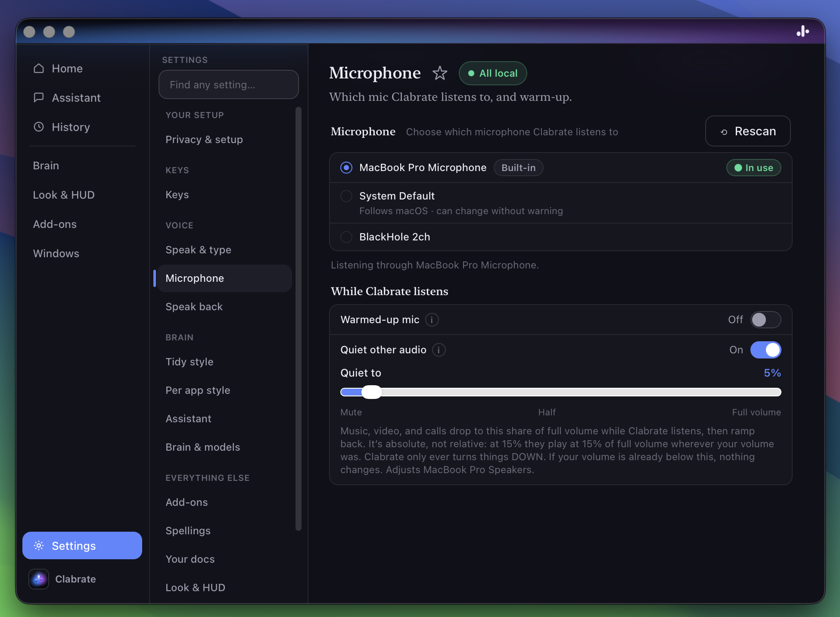Click the Clabrate account row
The width and height of the screenshot is (840, 617).
click(x=82, y=579)
